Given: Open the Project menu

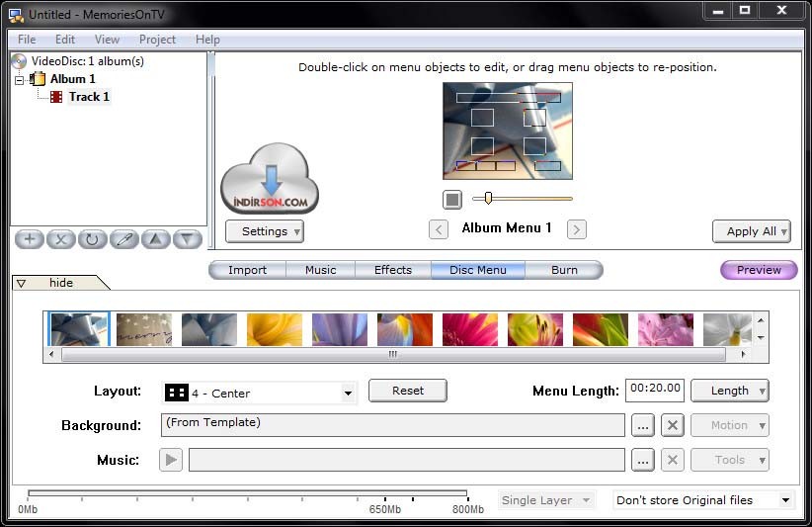Looking at the screenshot, I should pyautogui.click(x=157, y=40).
